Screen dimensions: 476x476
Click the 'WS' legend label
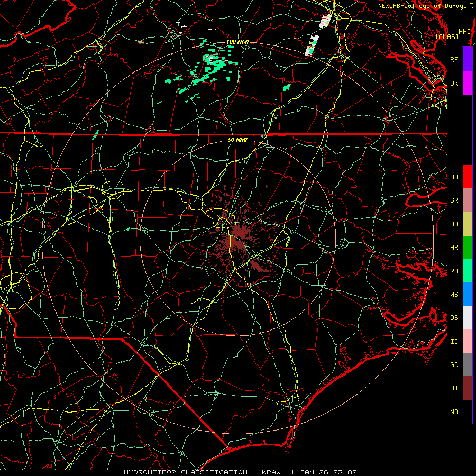coord(454,294)
